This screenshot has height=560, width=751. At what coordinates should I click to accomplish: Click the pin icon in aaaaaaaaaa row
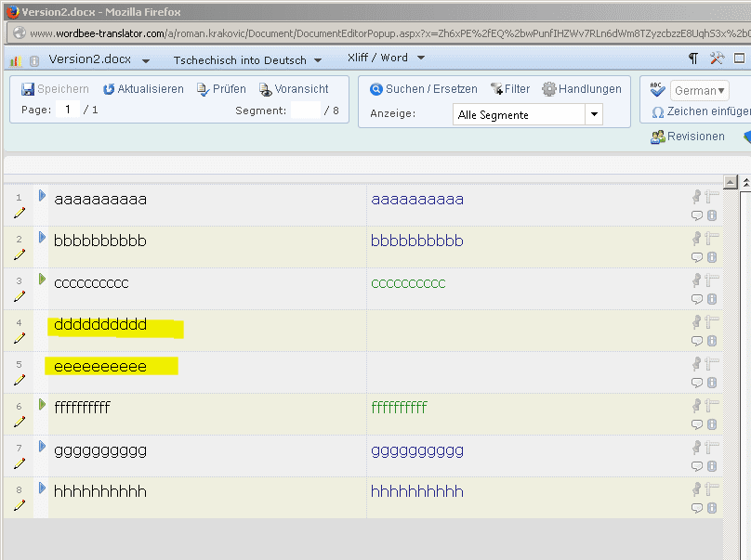coord(697,196)
